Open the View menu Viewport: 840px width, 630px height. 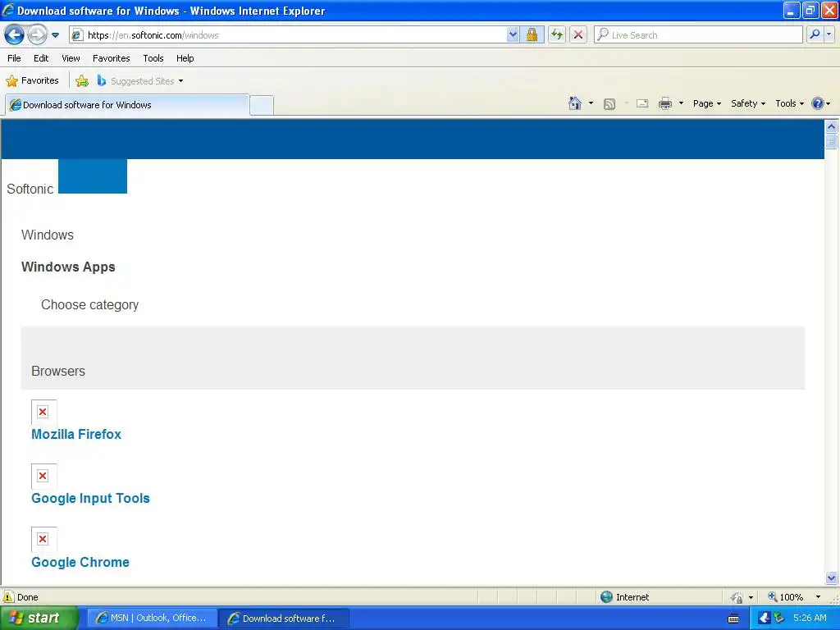coord(71,58)
